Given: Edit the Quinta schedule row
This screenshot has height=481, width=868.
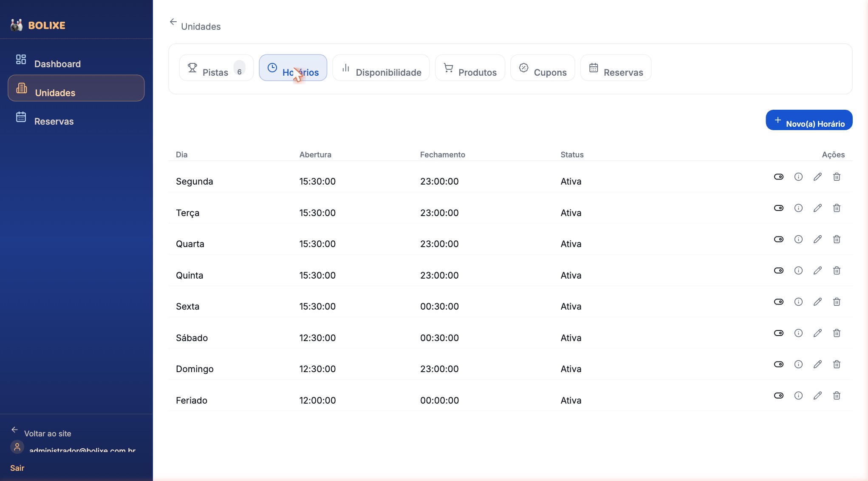Looking at the screenshot, I should 817,270.
